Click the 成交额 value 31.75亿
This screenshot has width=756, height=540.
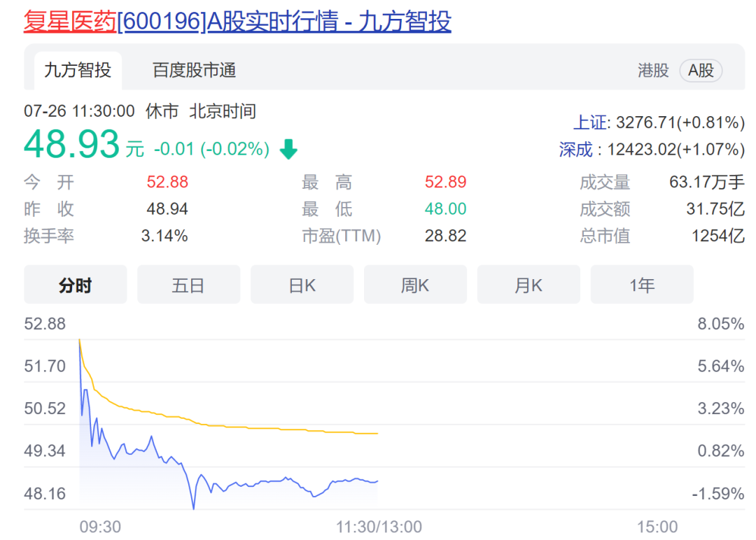[715, 209]
